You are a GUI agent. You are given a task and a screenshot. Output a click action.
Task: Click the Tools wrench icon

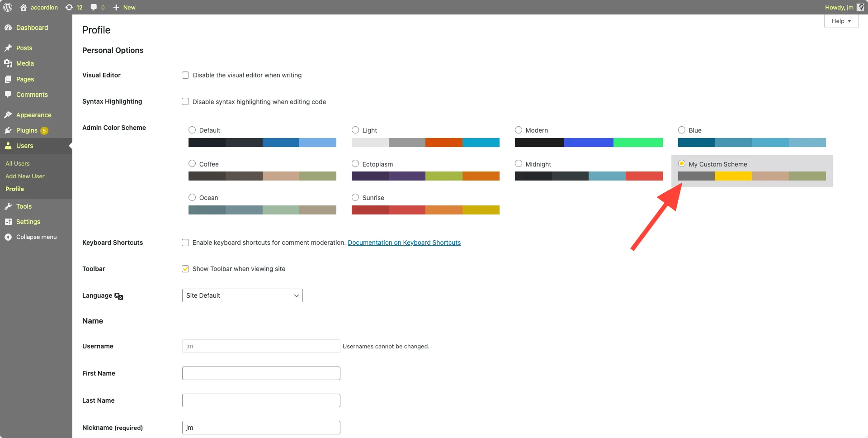coord(8,206)
